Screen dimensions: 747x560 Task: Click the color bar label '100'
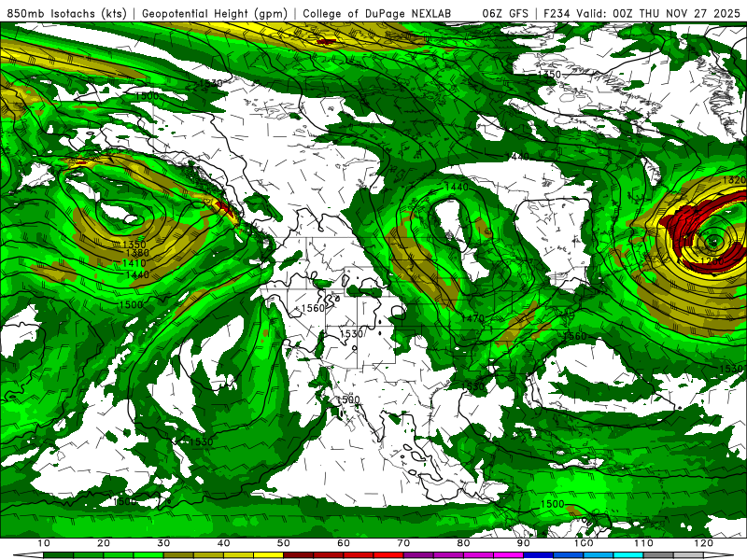click(584, 543)
